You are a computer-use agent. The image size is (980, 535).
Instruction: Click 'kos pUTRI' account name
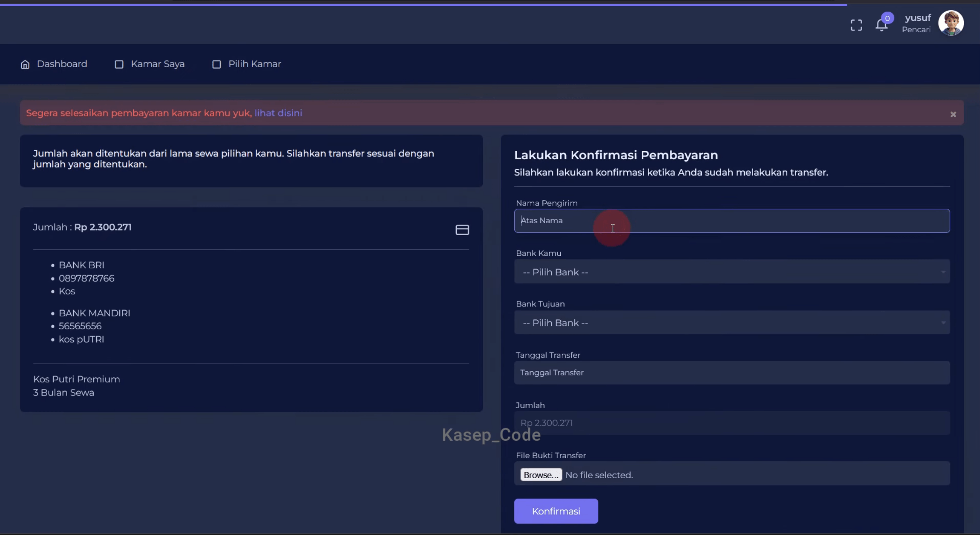tap(81, 339)
